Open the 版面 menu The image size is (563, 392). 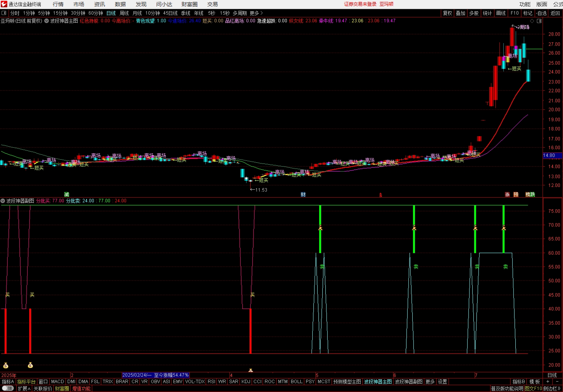(542, 4)
